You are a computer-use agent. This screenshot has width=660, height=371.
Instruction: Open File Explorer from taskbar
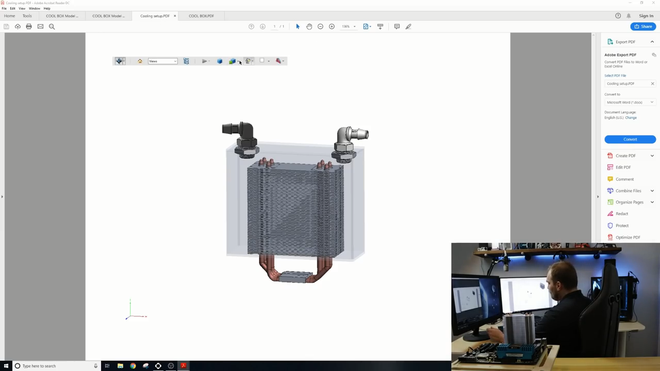click(x=120, y=366)
